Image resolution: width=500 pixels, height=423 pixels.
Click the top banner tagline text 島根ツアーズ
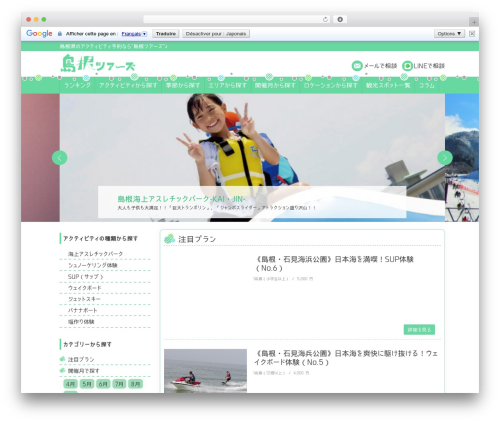pyautogui.click(x=113, y=46)
